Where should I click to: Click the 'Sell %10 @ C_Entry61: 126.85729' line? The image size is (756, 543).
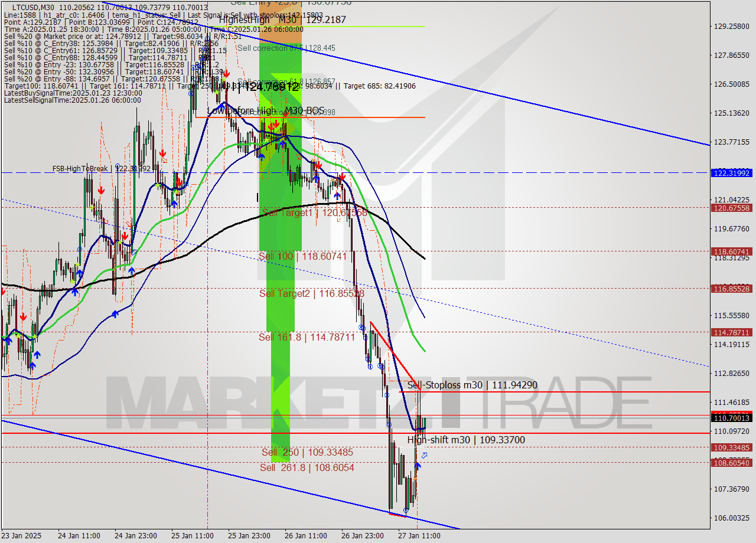click(x=115, y=51)
